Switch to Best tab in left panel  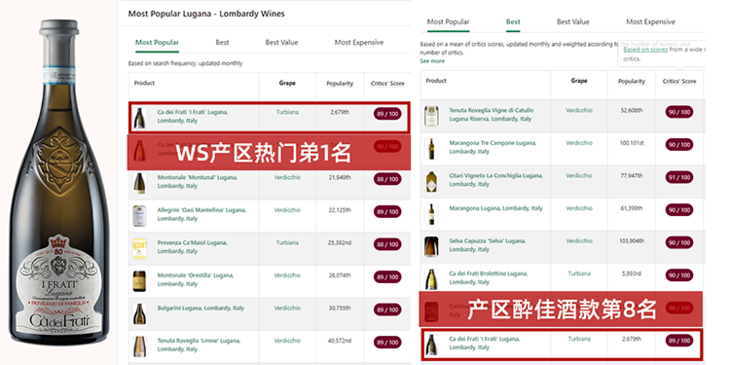(x=222, y=42)
